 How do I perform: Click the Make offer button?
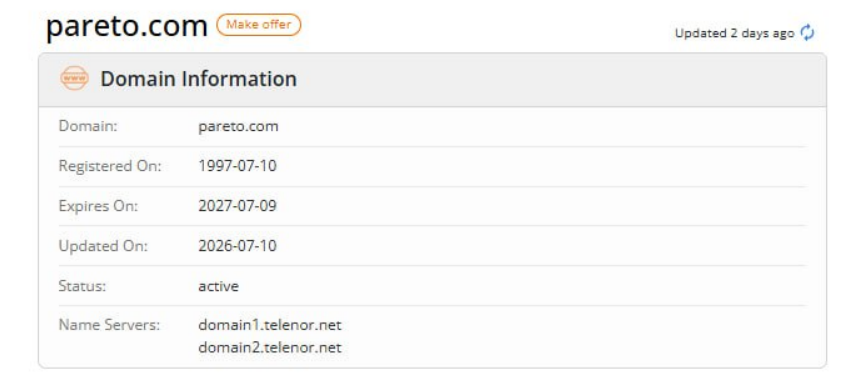tap(259, 25)
